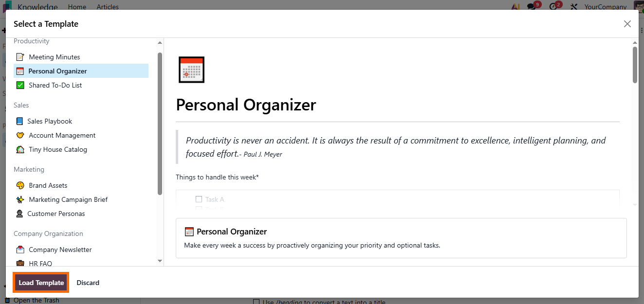
Task: Select the Account Management template
Action: point(62,135)
